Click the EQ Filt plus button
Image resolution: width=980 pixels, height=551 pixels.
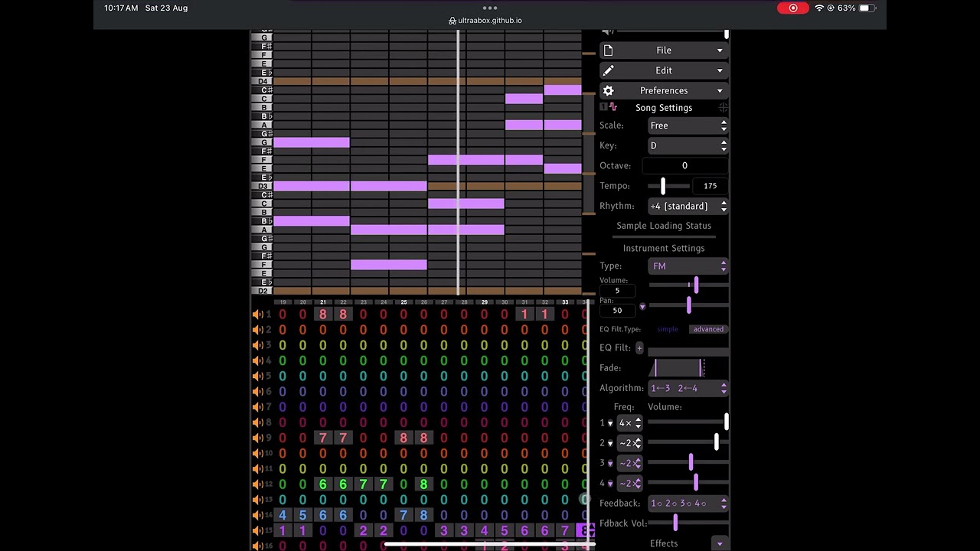point(639,348)
